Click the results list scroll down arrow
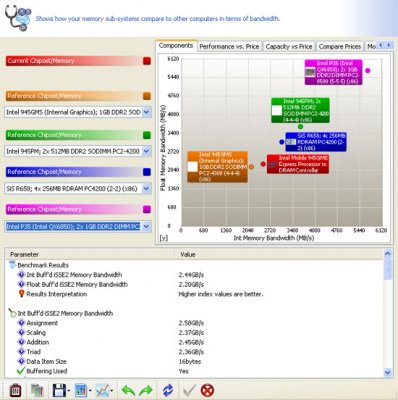Image resolution: width=398 pixels, height=400 pixels. [x=387, y=372]
